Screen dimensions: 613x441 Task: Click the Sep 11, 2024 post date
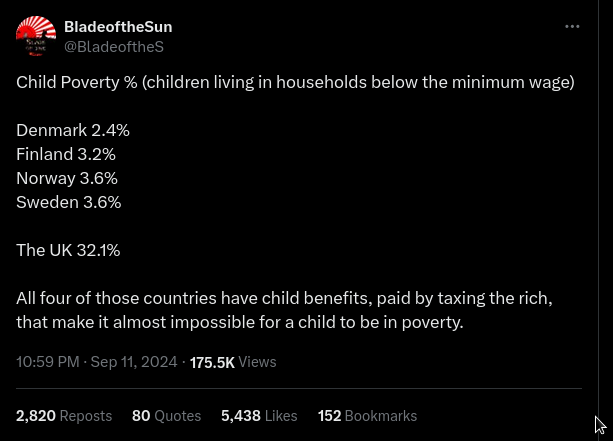[134, 362]
